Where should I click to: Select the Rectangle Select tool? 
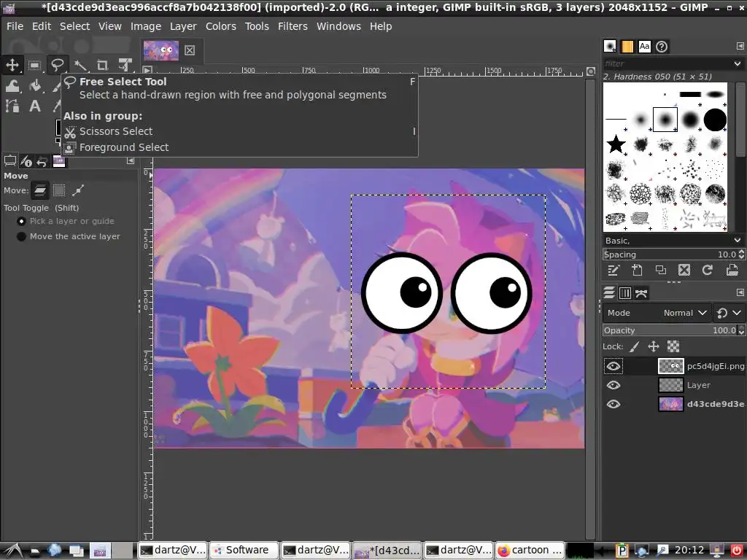[x=34, y=65]
